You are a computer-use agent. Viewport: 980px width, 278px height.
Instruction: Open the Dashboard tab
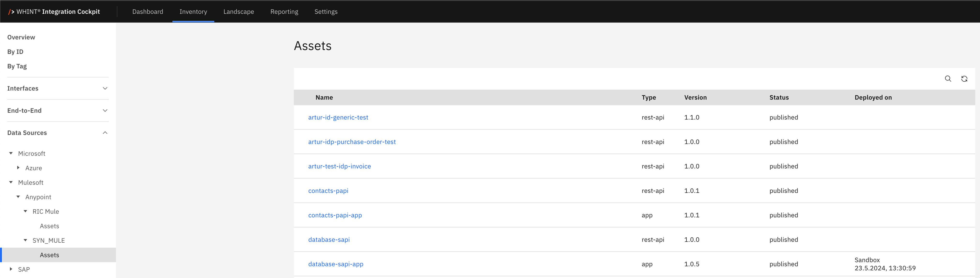(148, 12)
